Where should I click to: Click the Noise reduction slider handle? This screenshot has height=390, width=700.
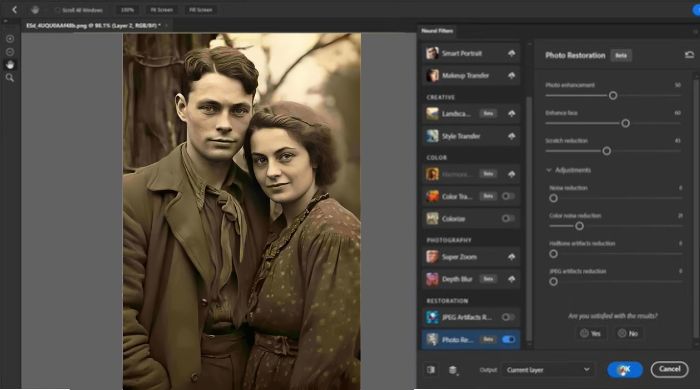[x=554, y=198]
